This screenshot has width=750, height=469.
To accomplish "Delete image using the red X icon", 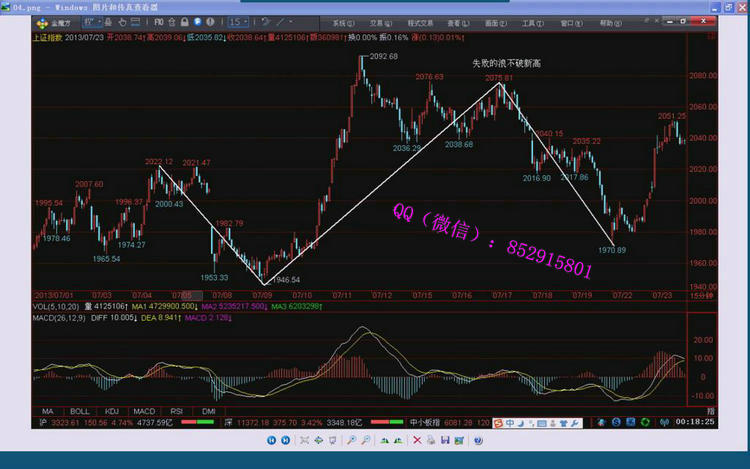I will [x=417, y=440].
